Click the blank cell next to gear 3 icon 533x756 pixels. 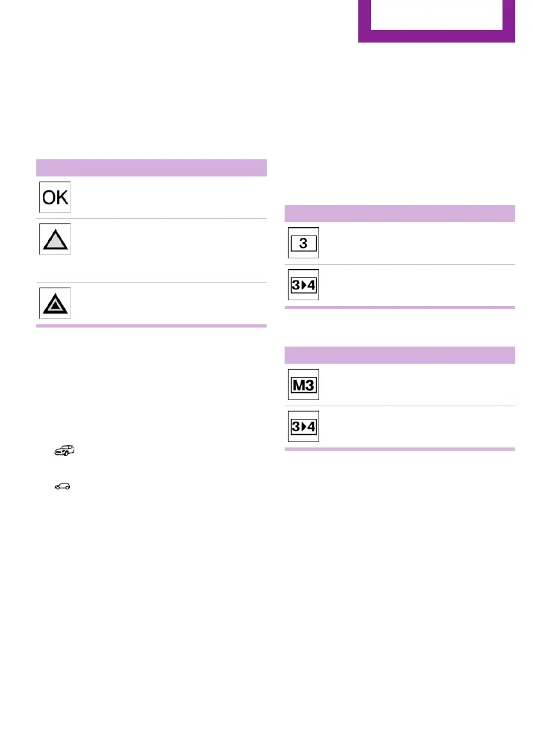pos(416,243)
